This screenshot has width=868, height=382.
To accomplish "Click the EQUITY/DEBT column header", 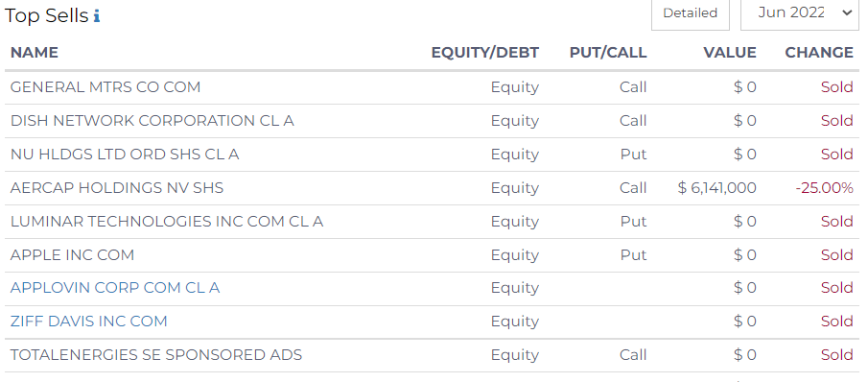I will pos(485,53).
